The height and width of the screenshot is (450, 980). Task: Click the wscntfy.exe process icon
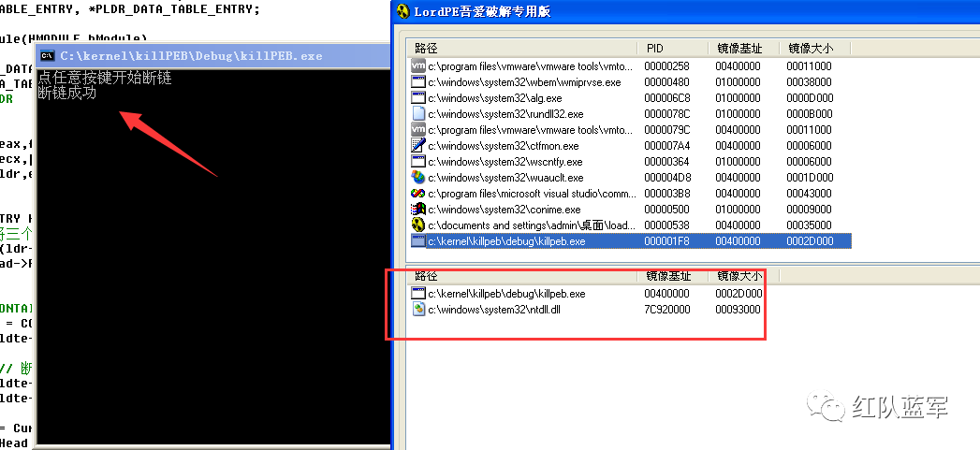point(418,161)
